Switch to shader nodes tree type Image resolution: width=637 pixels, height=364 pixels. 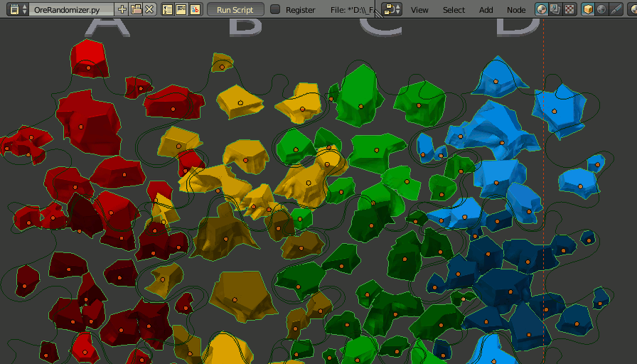pos(542,9)
